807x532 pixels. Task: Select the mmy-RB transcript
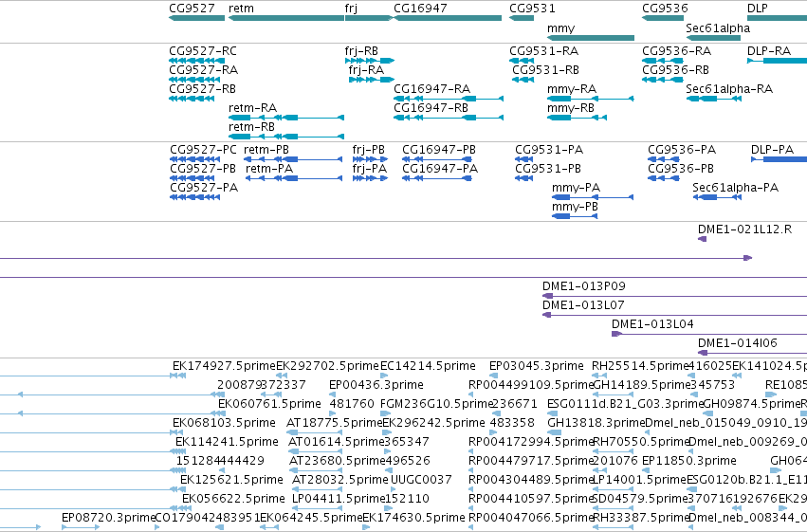point(571,108)
